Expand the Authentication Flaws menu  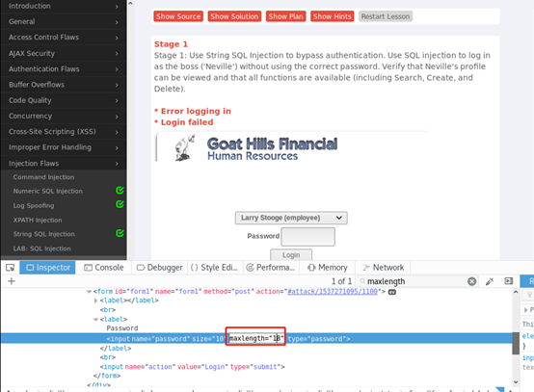click(64, 69)
